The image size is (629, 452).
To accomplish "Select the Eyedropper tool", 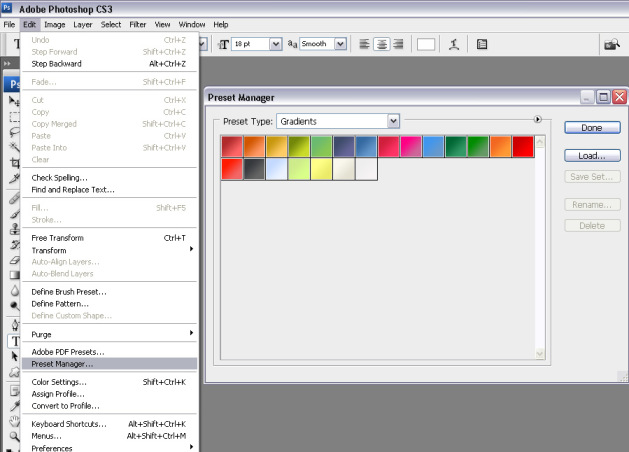I will click(x=14, y=405).
